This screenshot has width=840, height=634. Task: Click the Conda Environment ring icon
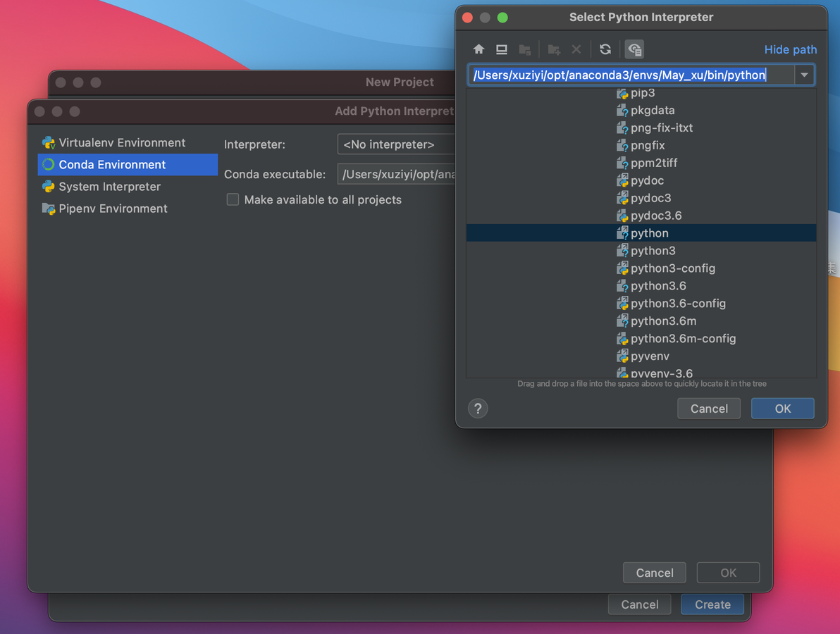point(48,164)
